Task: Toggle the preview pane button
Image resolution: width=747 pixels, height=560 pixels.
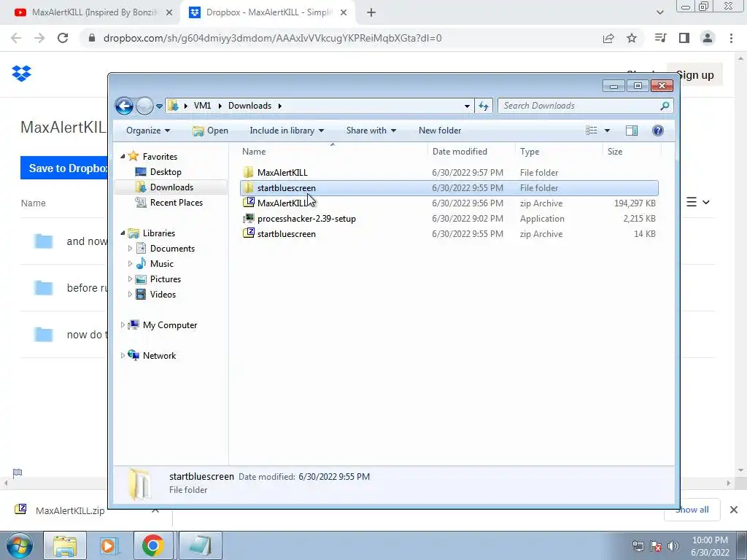Action: click(632, 131)
